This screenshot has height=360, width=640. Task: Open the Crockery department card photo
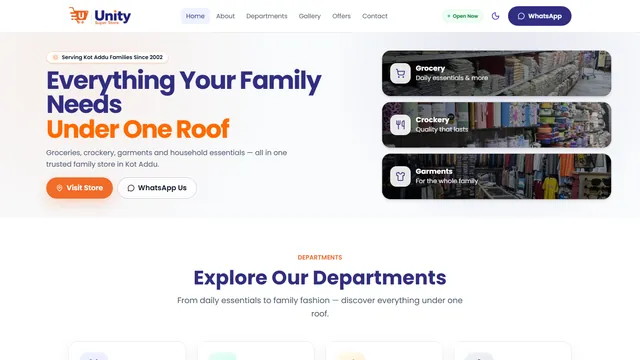coord(496,124)
